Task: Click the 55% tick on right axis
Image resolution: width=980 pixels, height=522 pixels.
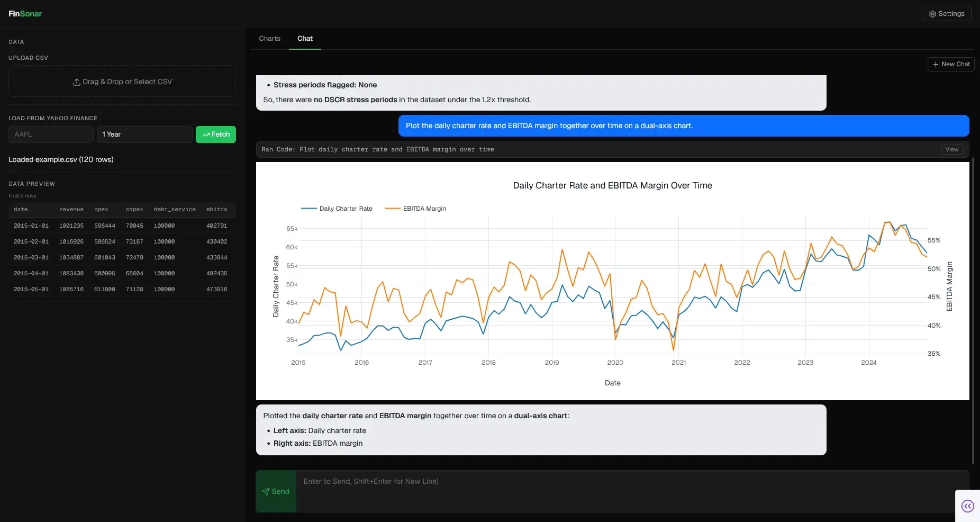Action: pos(934,240)
